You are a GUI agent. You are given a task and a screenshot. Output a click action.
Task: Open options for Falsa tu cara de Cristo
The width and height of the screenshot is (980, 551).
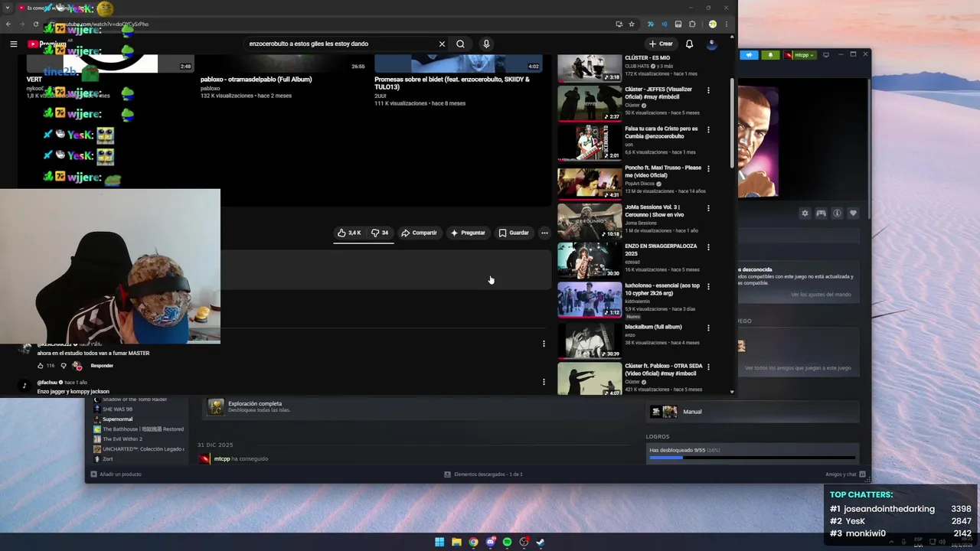pyautogui.click(x=708, y=130)
